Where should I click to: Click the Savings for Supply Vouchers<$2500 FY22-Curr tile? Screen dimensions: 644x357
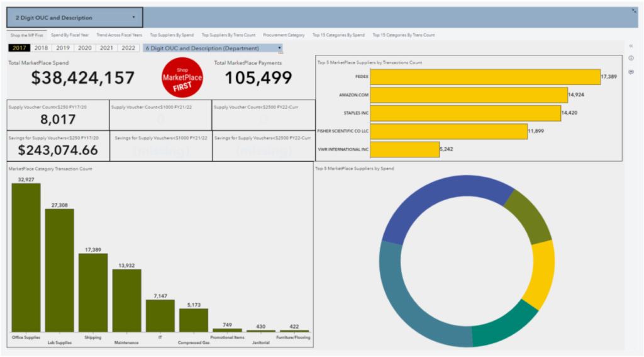coord(264,147)
